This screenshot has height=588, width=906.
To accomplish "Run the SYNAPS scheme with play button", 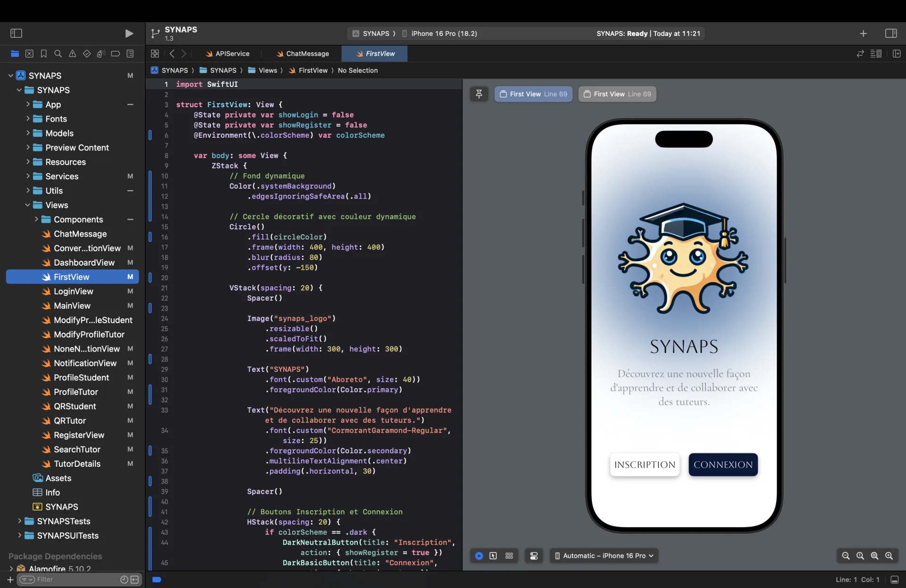I will (x=129, y=34).
